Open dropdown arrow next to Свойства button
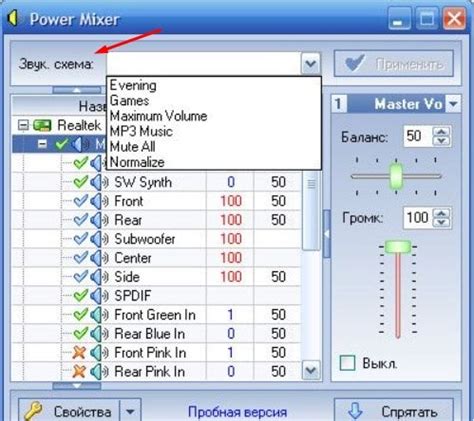 coord(130,411)
